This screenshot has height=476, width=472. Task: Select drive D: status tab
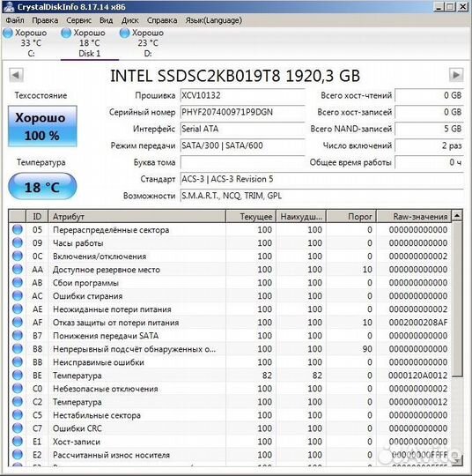[148, 43]
